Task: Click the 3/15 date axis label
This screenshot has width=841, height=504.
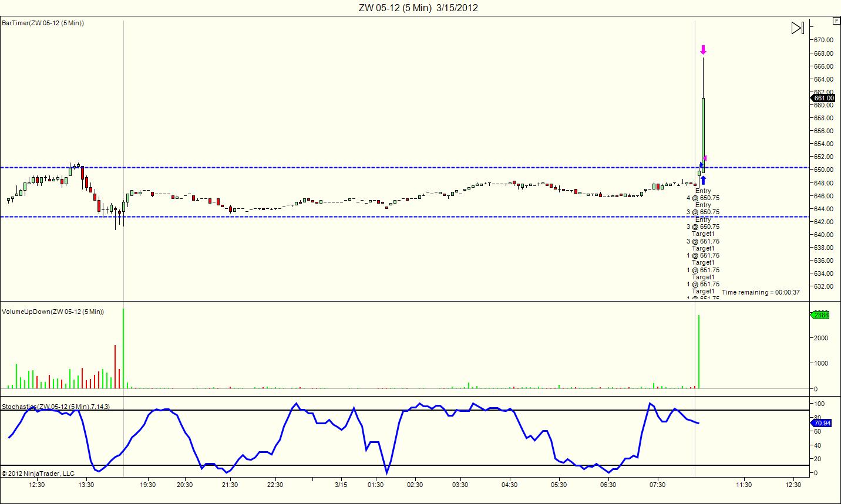Action: point(341,485)
